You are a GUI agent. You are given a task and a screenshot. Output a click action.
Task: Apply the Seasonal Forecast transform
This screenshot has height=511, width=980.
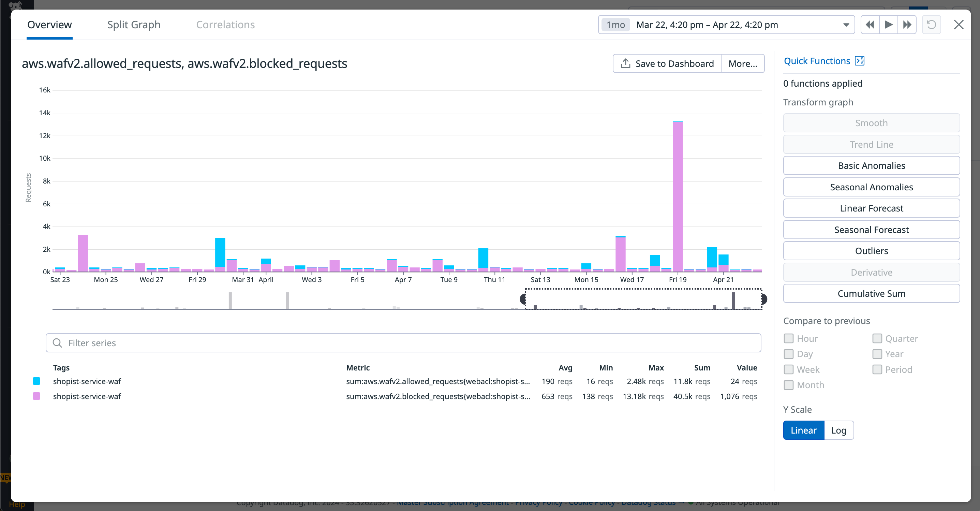point(872,230)
